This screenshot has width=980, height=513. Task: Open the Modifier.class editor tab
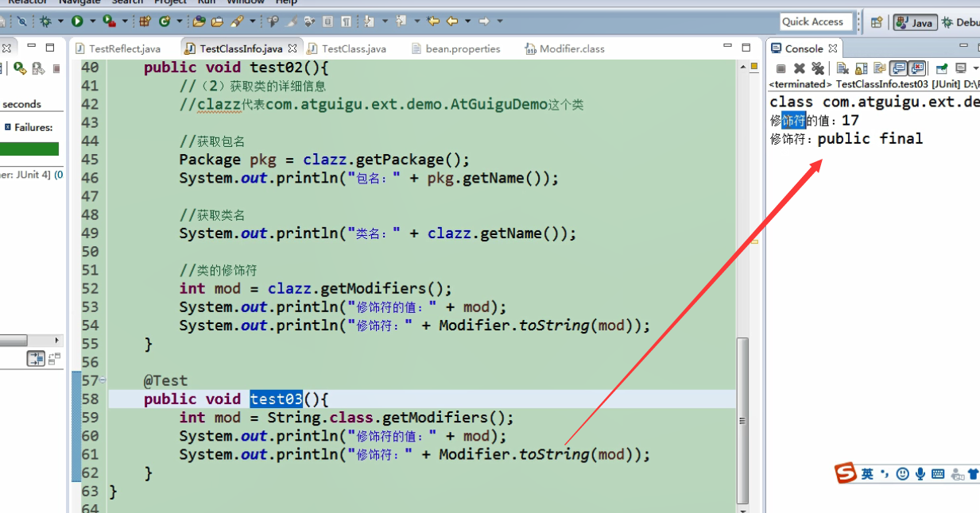pyautogui.click(x=564, y=48)
